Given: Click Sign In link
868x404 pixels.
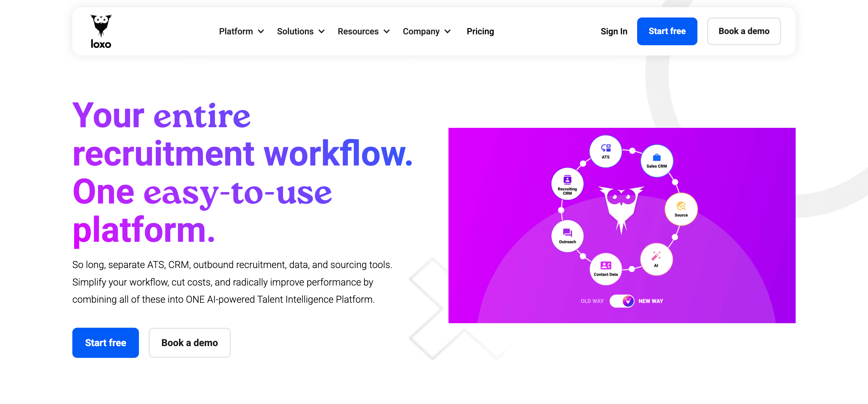Looking at the screenshot, I should pos(614,31).
